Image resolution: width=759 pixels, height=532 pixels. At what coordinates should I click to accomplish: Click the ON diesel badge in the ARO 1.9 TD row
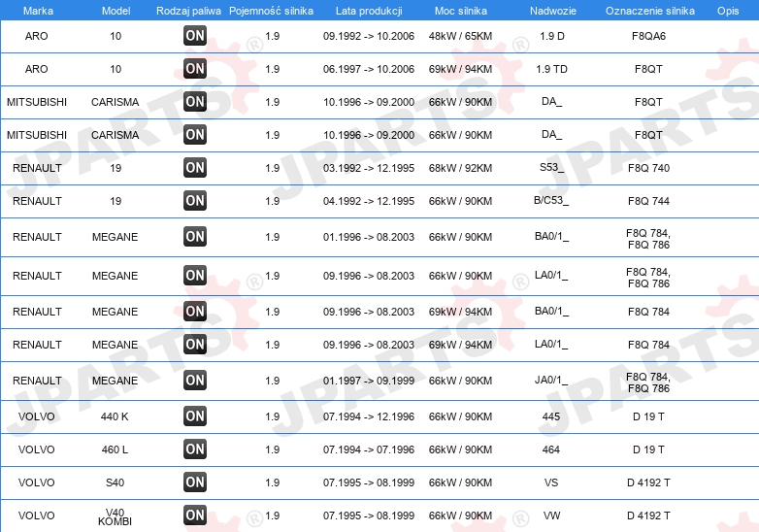[x=195, y=68]
